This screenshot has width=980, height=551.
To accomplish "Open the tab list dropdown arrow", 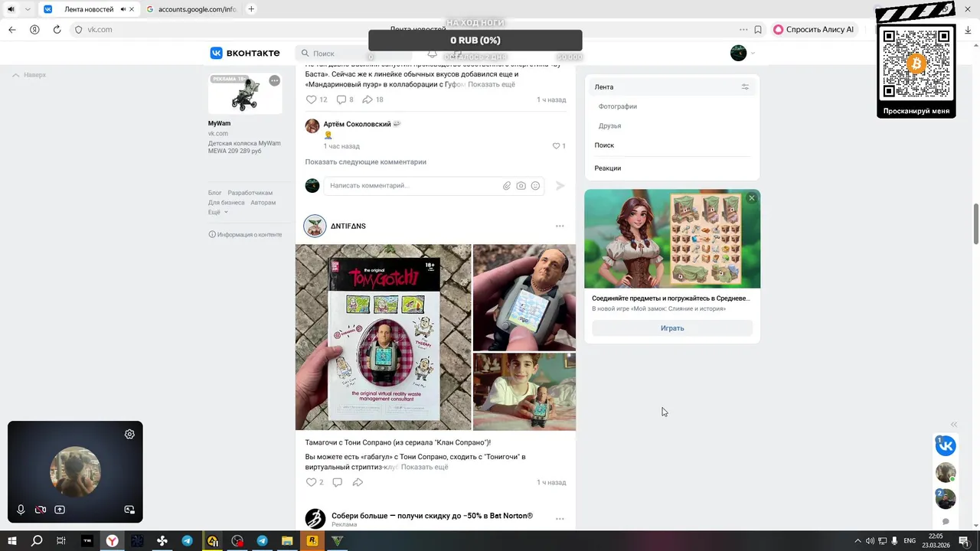I will click(28, 9).
